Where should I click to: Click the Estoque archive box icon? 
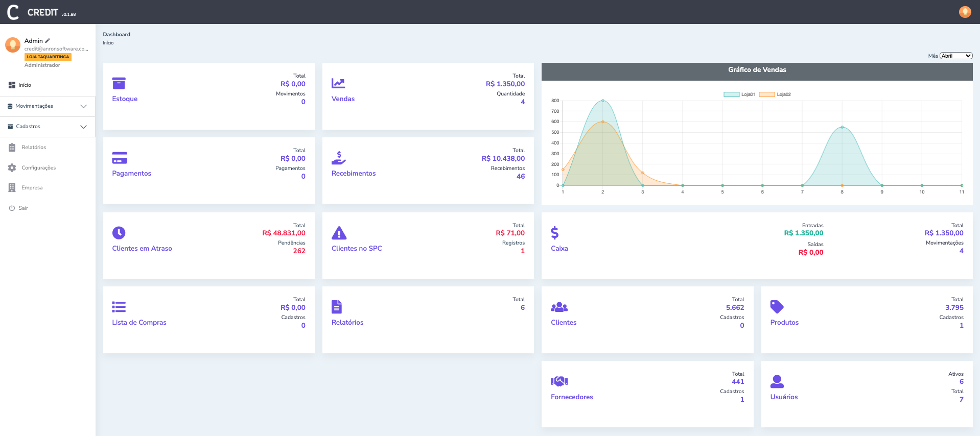click(x=119, y=83)
